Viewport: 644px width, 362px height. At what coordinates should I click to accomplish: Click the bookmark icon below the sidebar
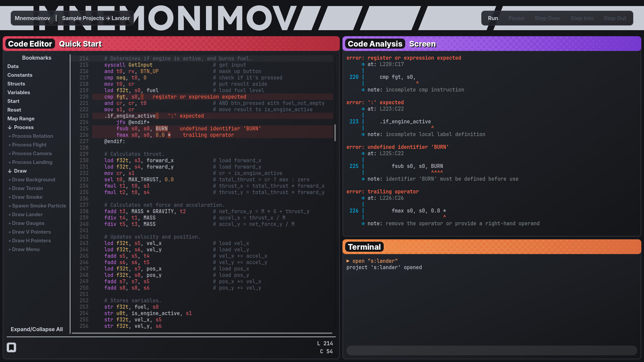tap(11, 348)
